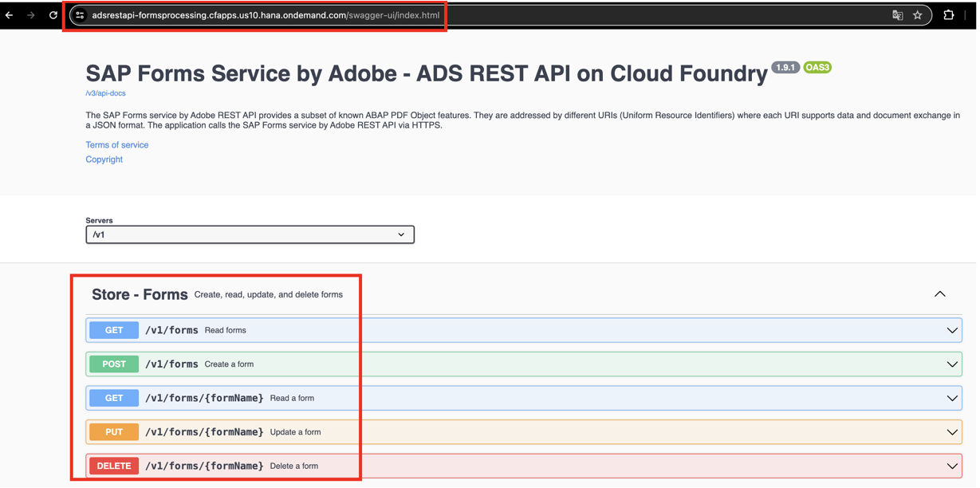Click the translate page icon

(x=897, y=15)
